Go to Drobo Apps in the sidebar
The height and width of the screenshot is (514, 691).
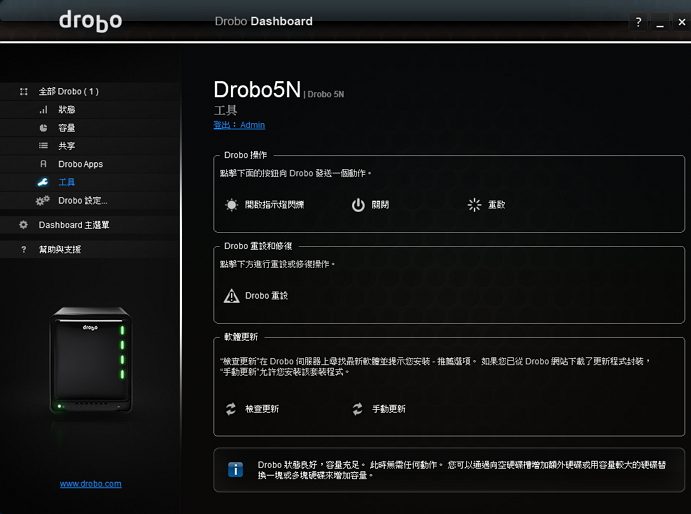point(80,164)
